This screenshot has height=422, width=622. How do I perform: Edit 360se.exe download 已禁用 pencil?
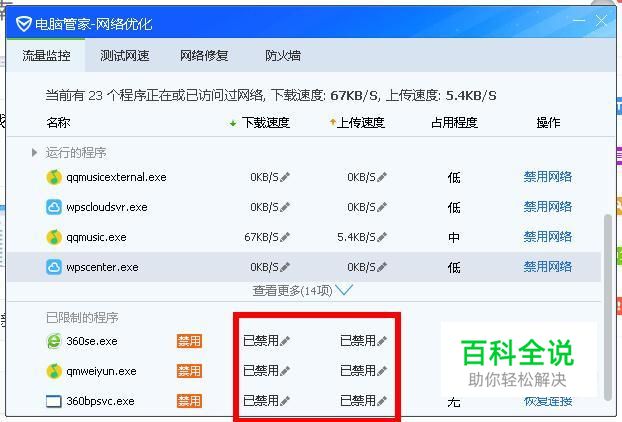(285, 341)
